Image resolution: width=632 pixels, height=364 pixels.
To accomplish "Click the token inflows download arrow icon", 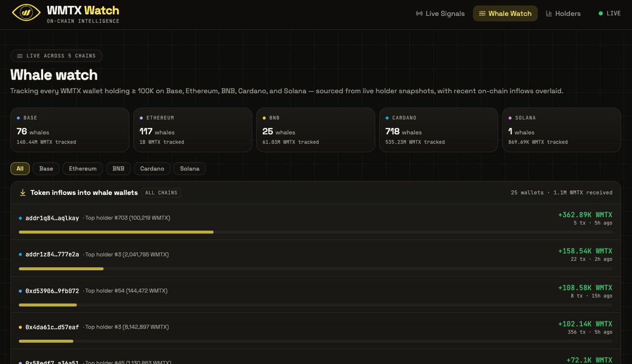I will pos(23,193).
